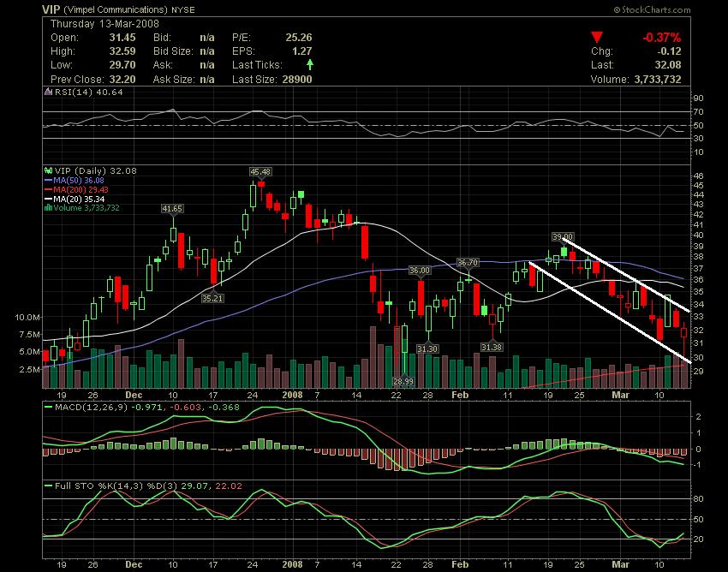
Task: Click the High value 32.59
Action: (122, 51)
